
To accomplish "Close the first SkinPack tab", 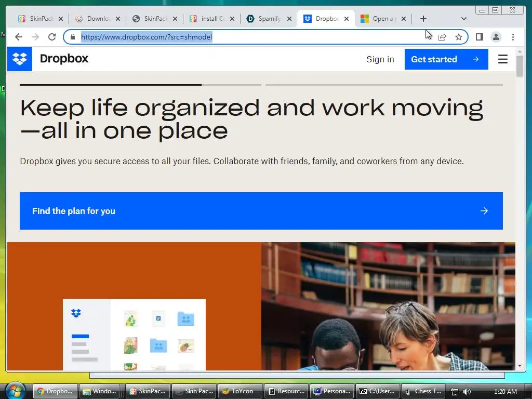I will pyautogui.click(x=61, y=19).
